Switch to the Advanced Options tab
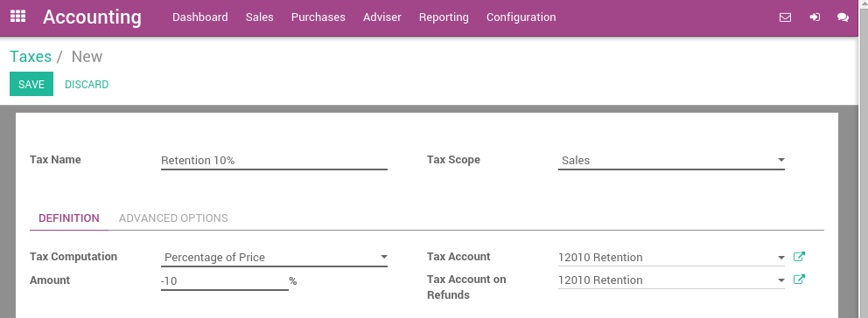868x318 pixels. (x=173, y=218)
